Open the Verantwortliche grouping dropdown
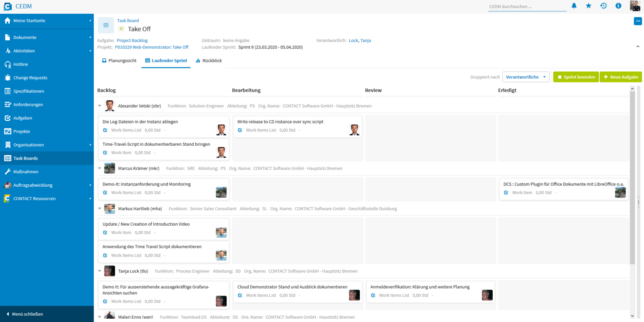Screen dimensions: 644x322 [525, 77]
